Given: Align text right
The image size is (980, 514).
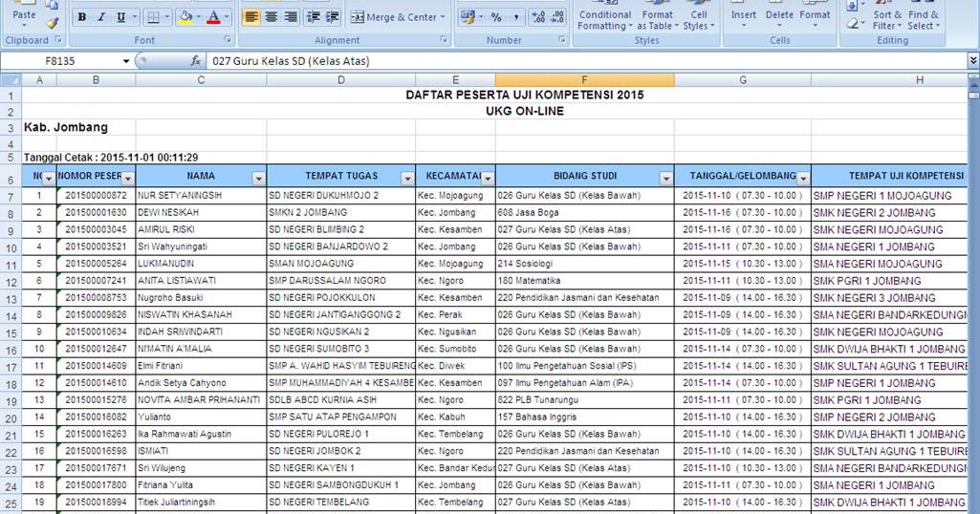Looking at the screenshot, I should [291, 17].
